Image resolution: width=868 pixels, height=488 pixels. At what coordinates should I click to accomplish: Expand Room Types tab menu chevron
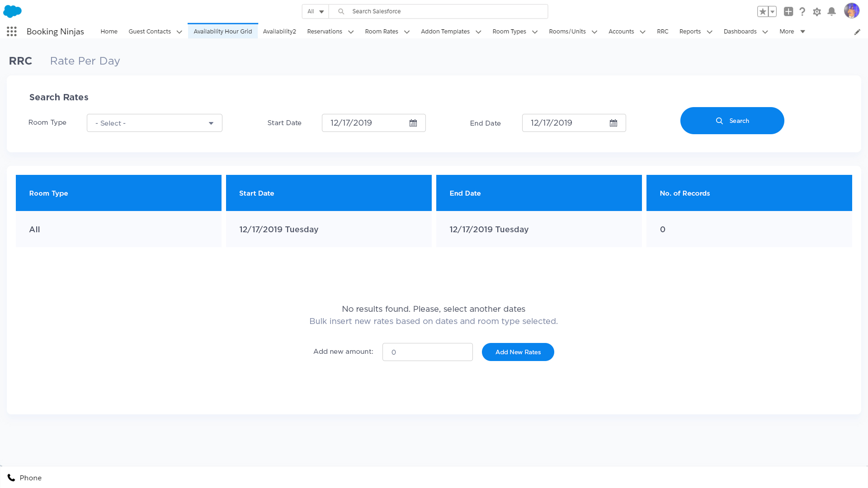535,32
